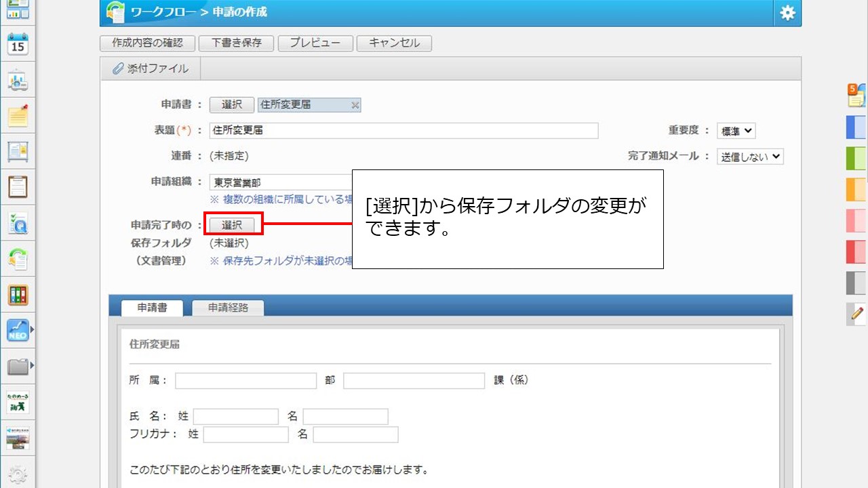Open the 添付ファイル tab

tap(151, 68)
